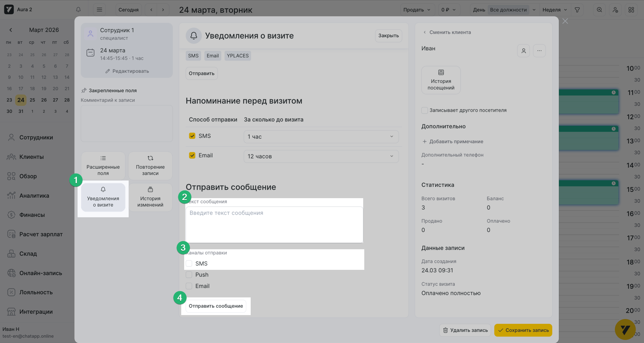Click the Сохранить запись button
The image size is (644, 343).
pos(523,330)
